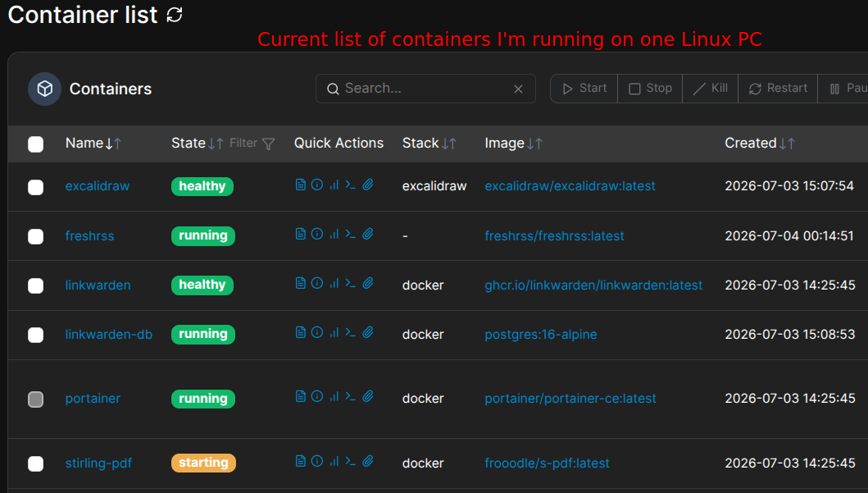Open linkwarden-db console icon
Image resolution: width=868 pixels, height=493 pixels.
pyautogui.click(x=351, y=332)
